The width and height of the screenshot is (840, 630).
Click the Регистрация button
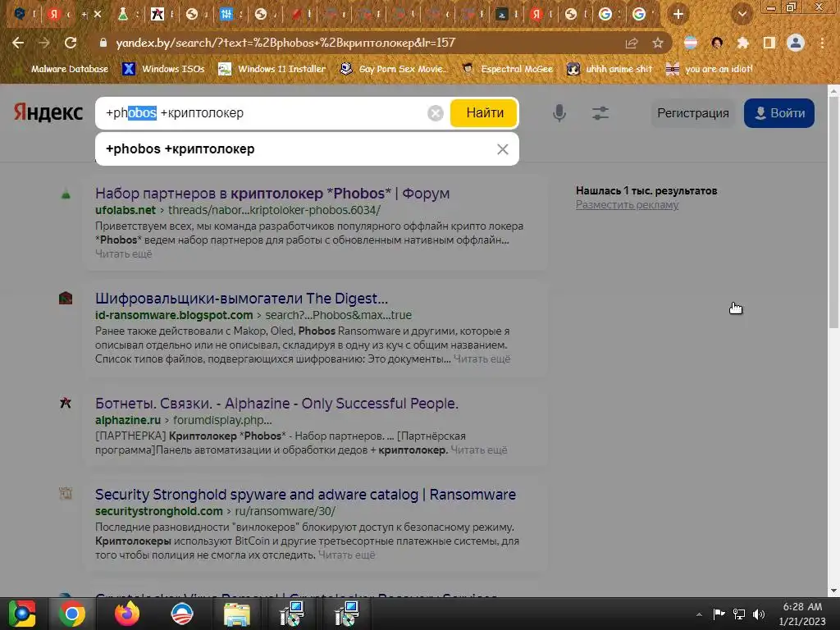(x=692, y=113)
